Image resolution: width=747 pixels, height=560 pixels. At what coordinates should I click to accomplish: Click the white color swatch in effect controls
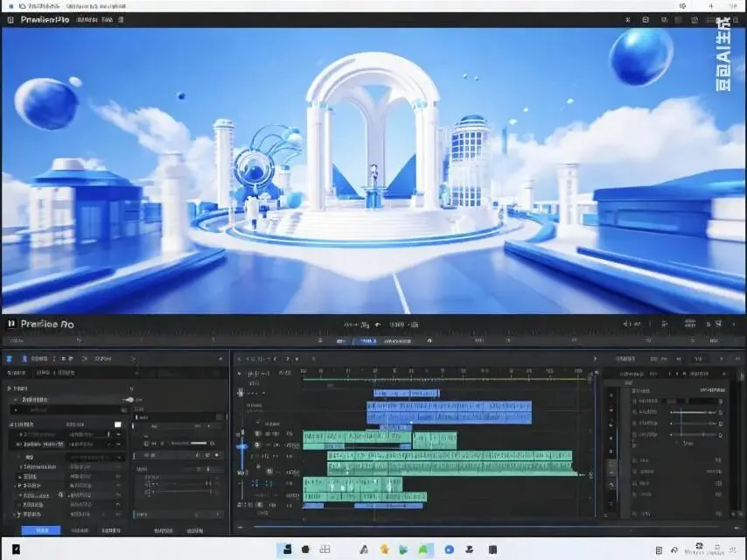pyautogui.click(x=118, y=424)
